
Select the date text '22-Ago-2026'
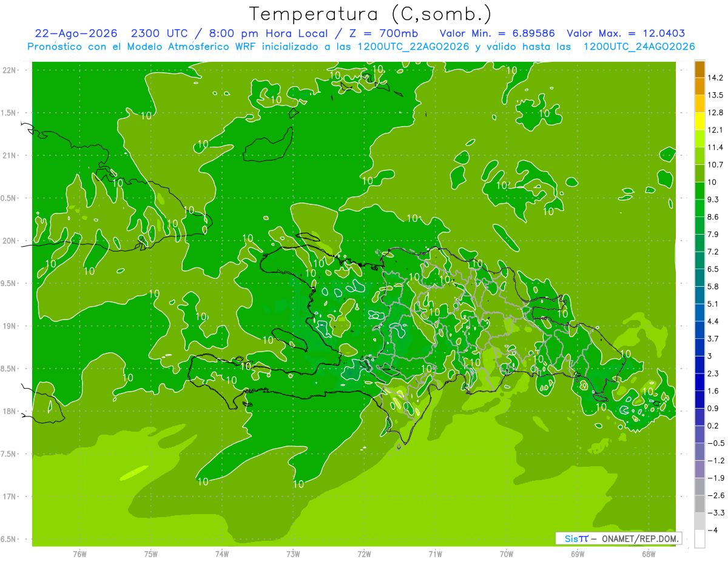pos(75,33)
